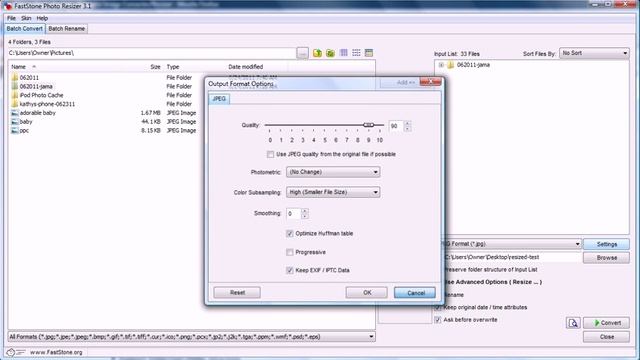This screenshot has width=640, height=360.
Task: Click the adorable baby image file icon
Action: click(15, 113)
